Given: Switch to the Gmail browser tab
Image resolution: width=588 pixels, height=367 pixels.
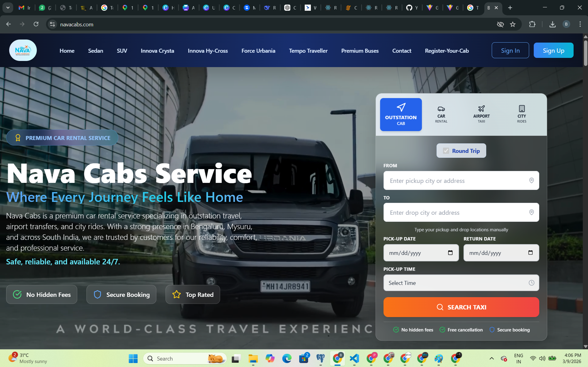Looking at the screenshot, I should pyautogui.click(x=25, y=8).
